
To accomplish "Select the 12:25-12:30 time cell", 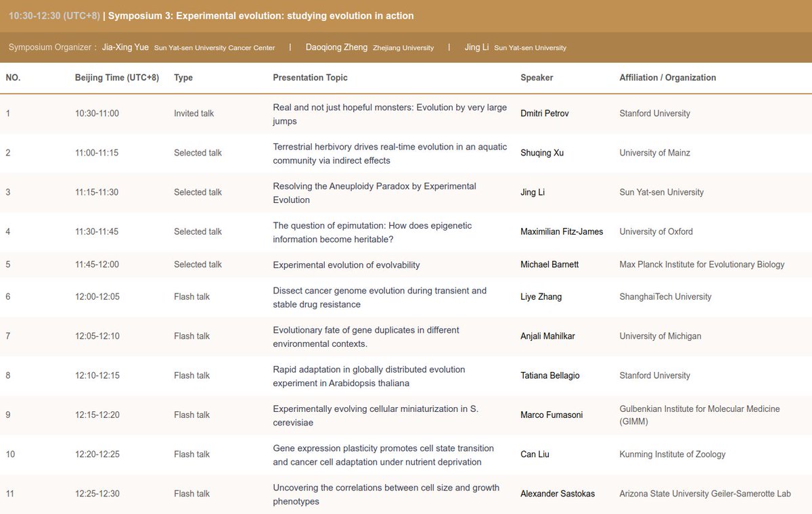I will [97, 493].
